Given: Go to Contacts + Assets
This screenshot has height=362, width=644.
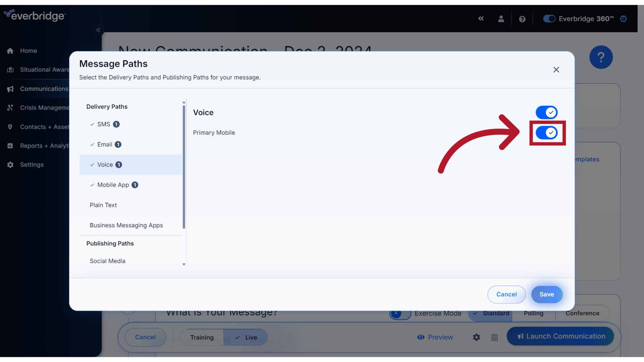Looking at the screenshot, I should click(42, 127).
